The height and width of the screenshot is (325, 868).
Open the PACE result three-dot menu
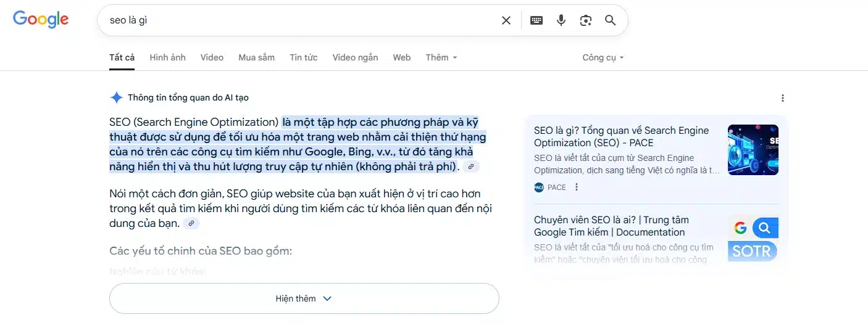coord(577,187)
